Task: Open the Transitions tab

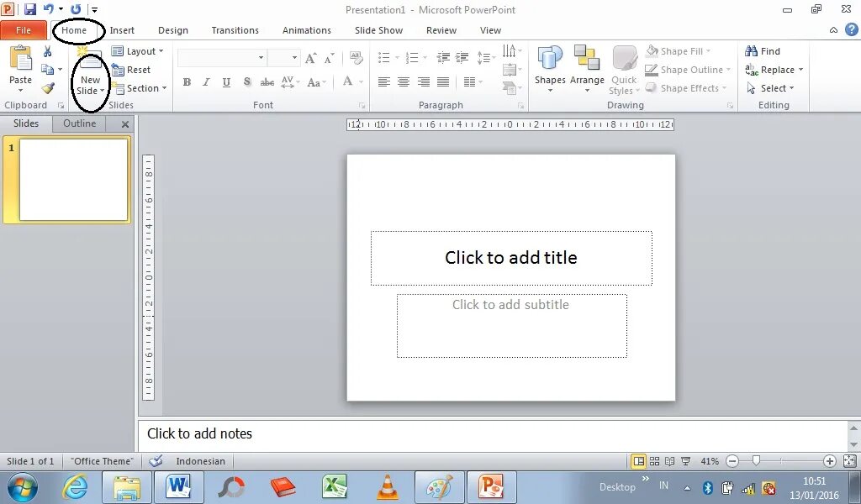Action: click(x=235, y=30)
